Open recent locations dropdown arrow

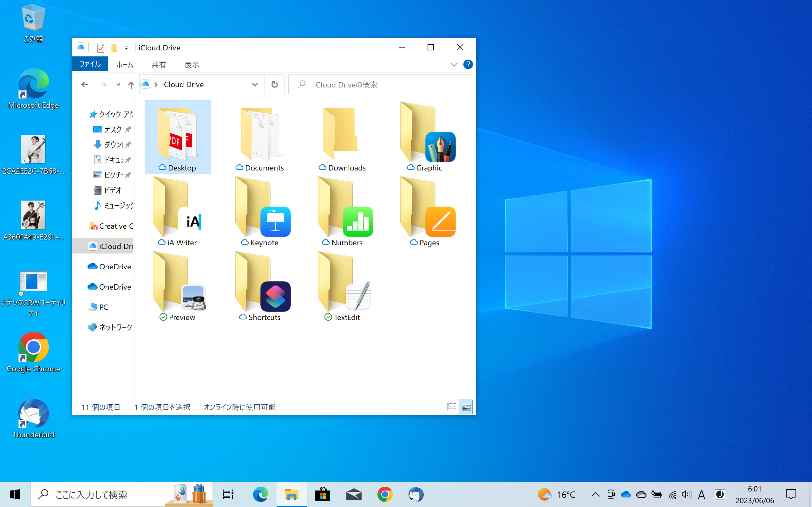[x=118, y=85]
